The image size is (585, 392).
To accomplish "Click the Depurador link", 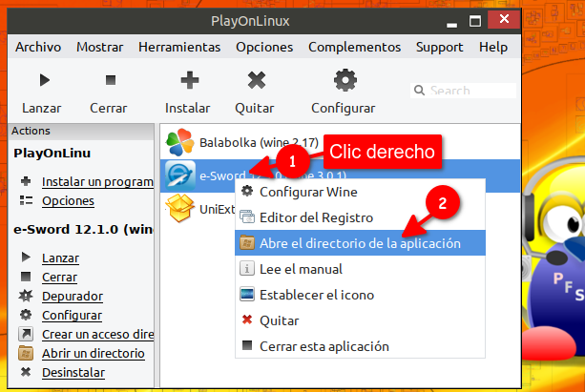I will [x=73, y=296].
